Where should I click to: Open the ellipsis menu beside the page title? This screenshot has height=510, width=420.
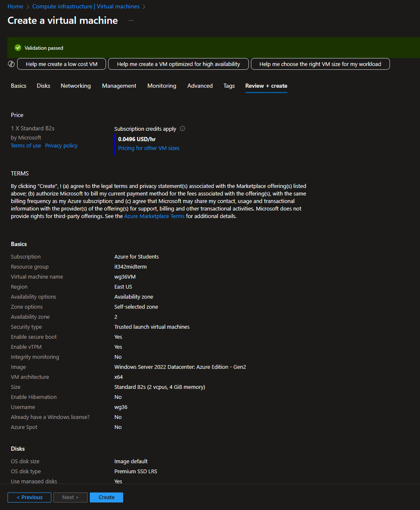point(131,20)
